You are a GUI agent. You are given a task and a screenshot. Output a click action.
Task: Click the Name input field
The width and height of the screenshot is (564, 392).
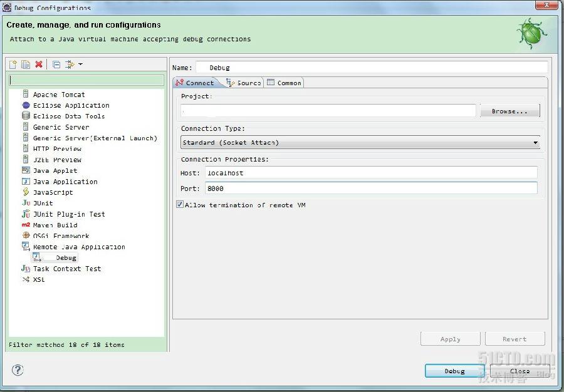[372, 68]
